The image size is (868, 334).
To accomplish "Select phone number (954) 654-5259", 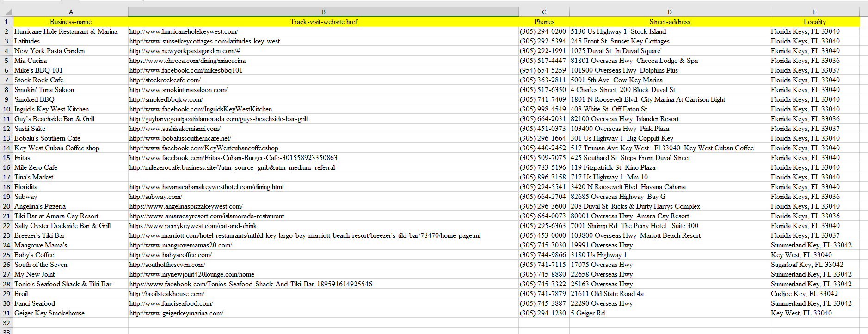I will pyautogui.click(x=544, y=70).
